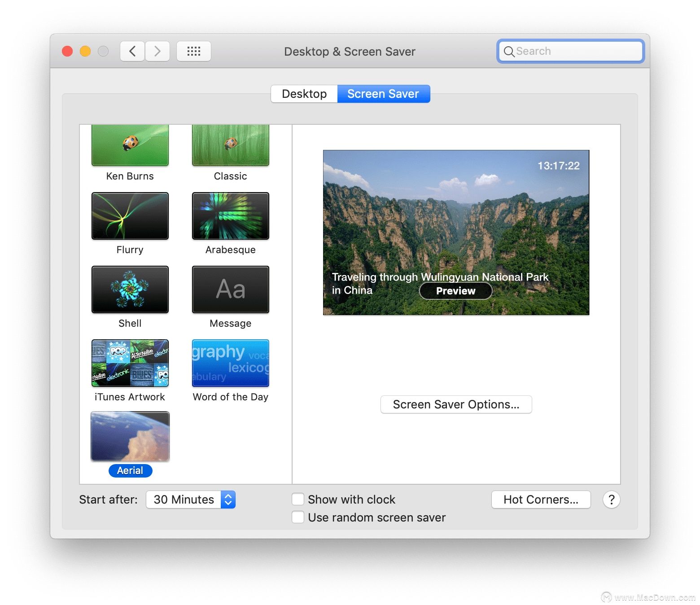Select the Word of the Day thumbnail
Viewport: 700px width, 605px height.
pyautogui.click(x=231, y=363)
